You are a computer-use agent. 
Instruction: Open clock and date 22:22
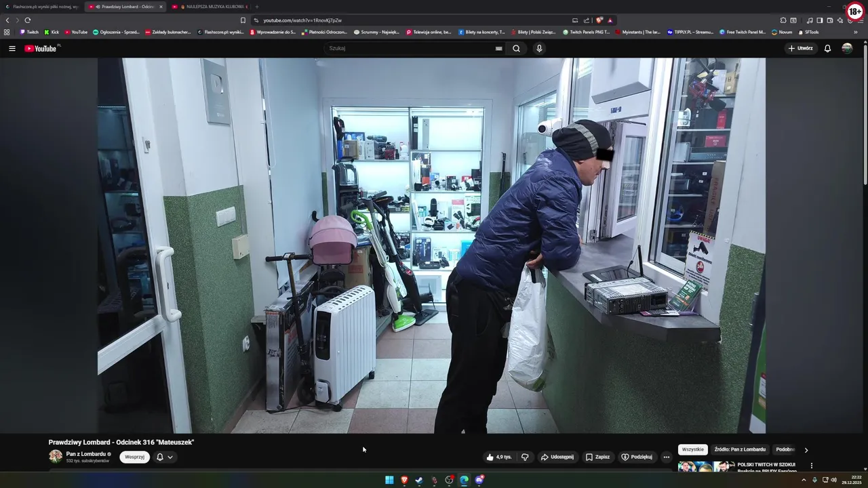pos(852,480)
